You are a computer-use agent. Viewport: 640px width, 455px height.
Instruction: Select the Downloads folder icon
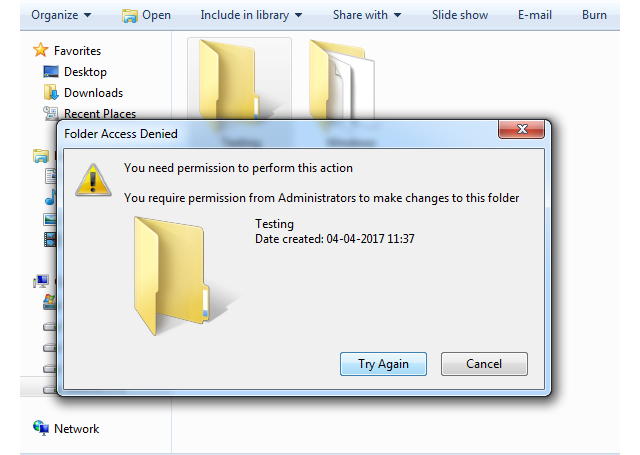pyautogui.click(x=51, y=93)
